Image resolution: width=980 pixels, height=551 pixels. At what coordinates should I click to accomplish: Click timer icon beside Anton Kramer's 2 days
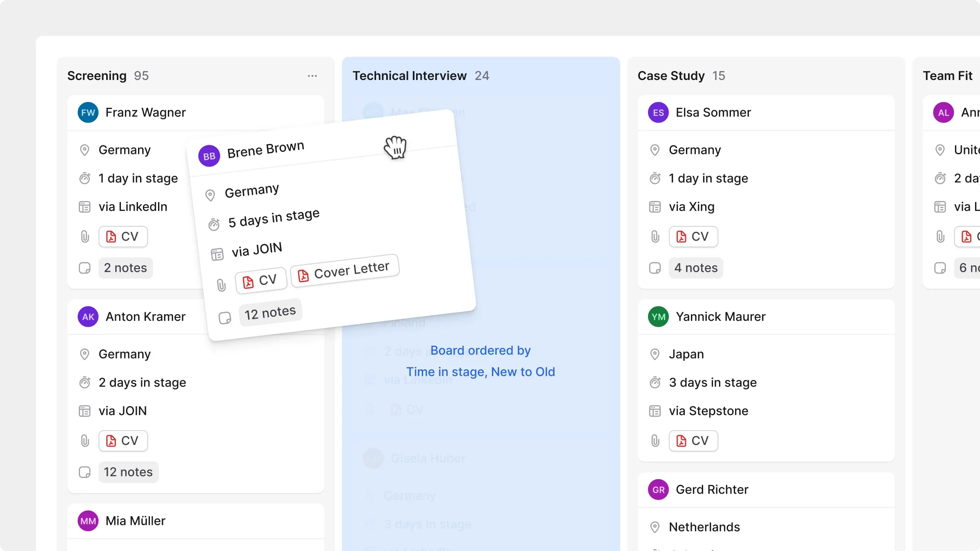(x=85, y=382)
